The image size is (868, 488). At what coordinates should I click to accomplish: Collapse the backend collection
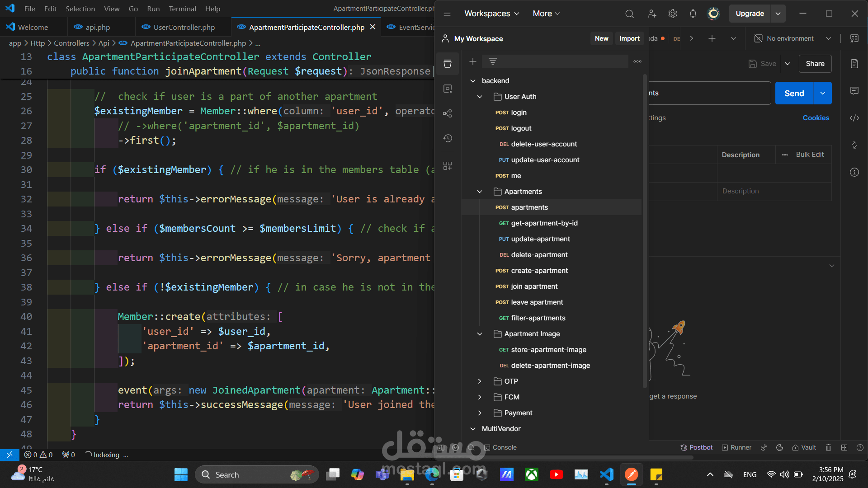pyautogui.click(x=473, y=81)
